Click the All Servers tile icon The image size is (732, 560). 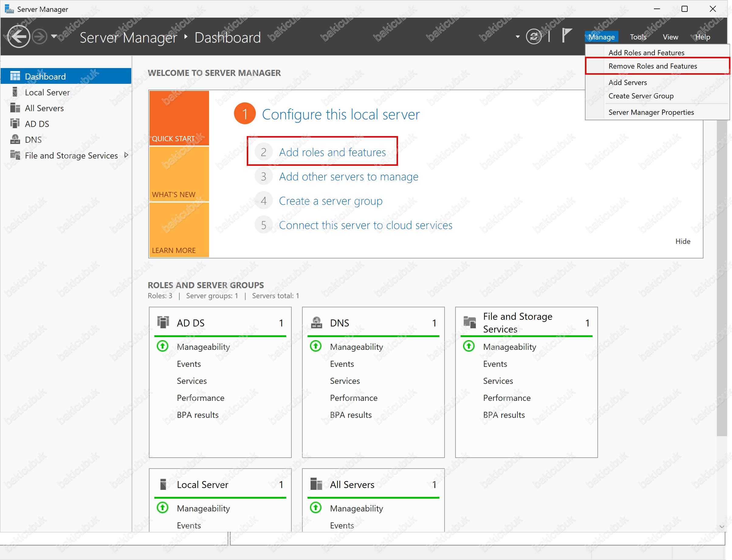pos(316,484)
